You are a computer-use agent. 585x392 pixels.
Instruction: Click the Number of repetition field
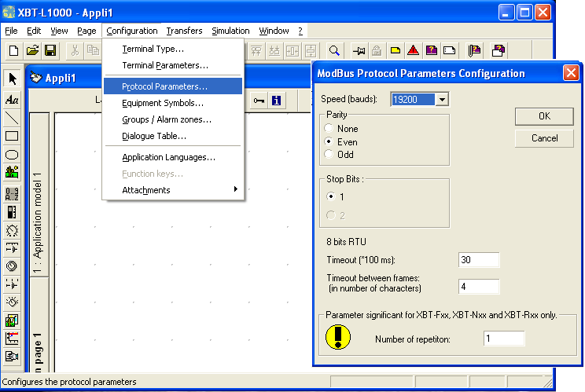[504, 339]
